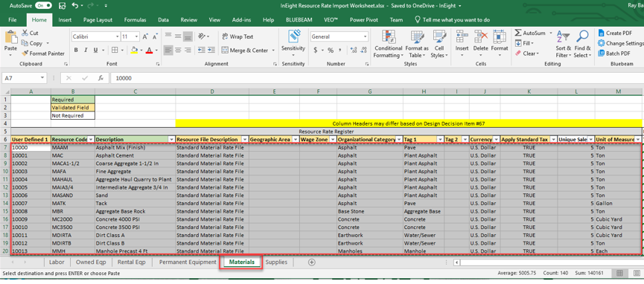Toggle Bottom Align vertical alignment

tap(188, 36)
